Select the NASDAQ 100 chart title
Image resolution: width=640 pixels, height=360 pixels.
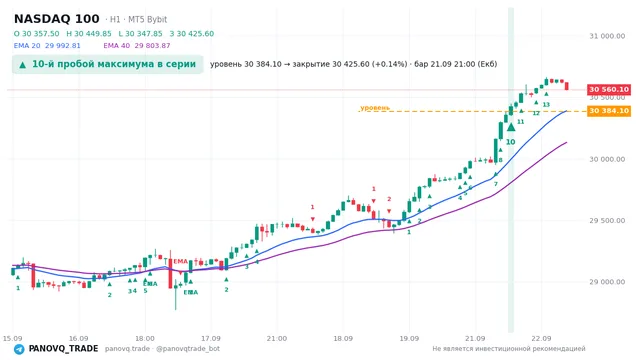coord(57,19)
